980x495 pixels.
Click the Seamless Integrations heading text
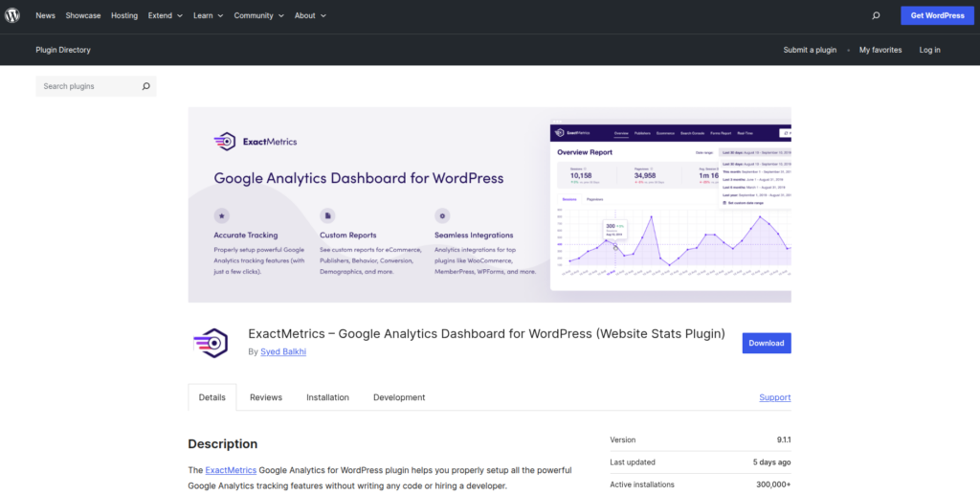tap(474, 236)
